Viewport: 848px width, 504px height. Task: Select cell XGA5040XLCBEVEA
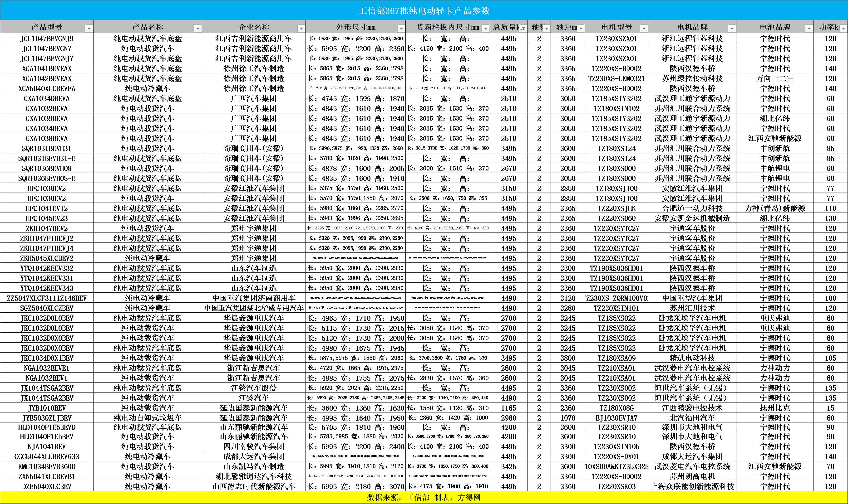(47, 89)
